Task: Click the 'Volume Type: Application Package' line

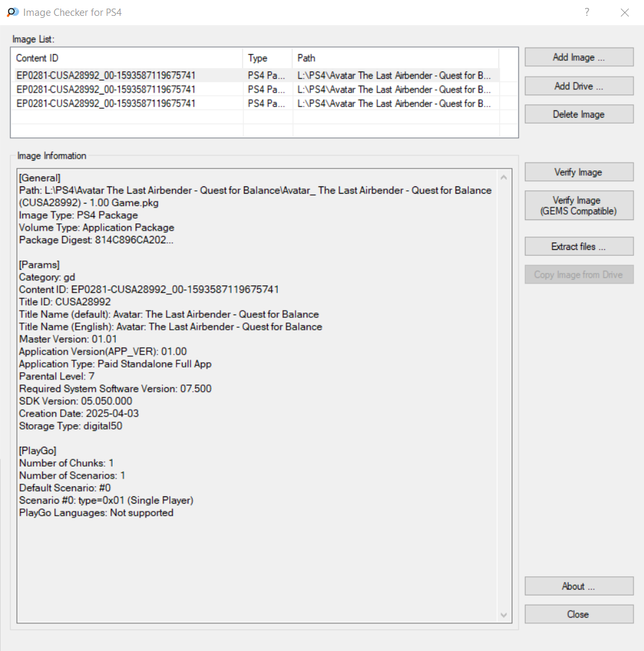Action: pos(97,227)
